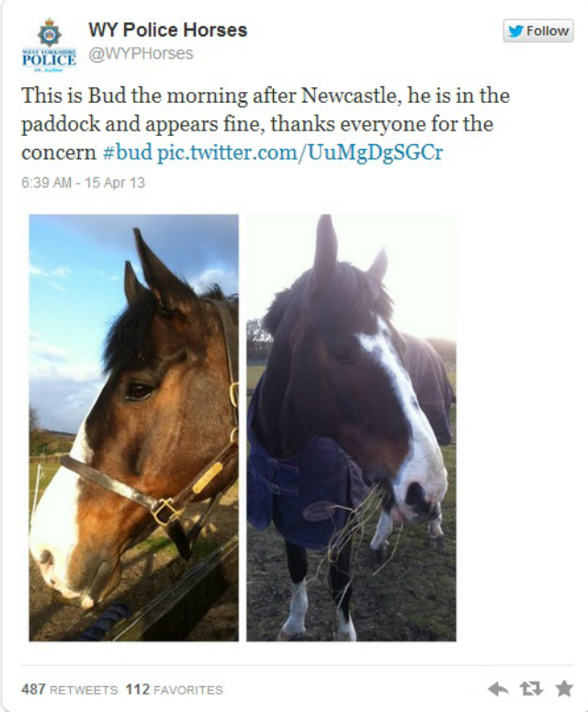This screenshot has width=588, height=712.
Task: Click the Twitter bird on Follow button
Action: coord(515,31)
